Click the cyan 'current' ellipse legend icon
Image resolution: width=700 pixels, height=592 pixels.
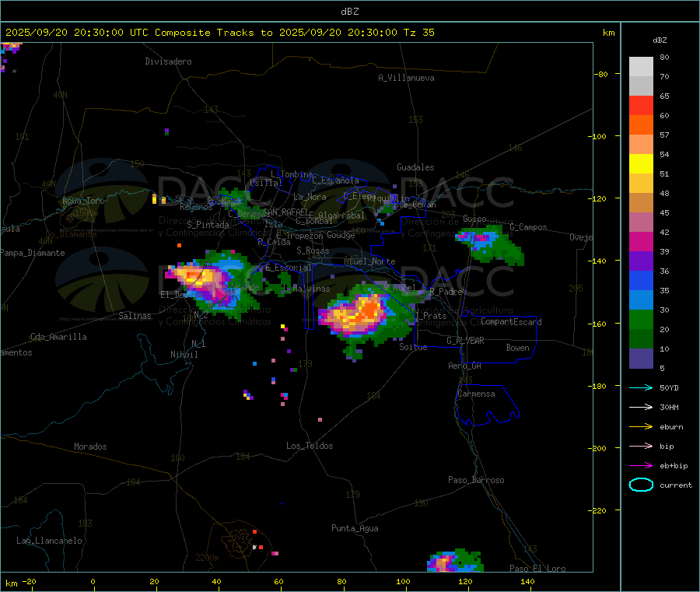click(x=641, y=485)
